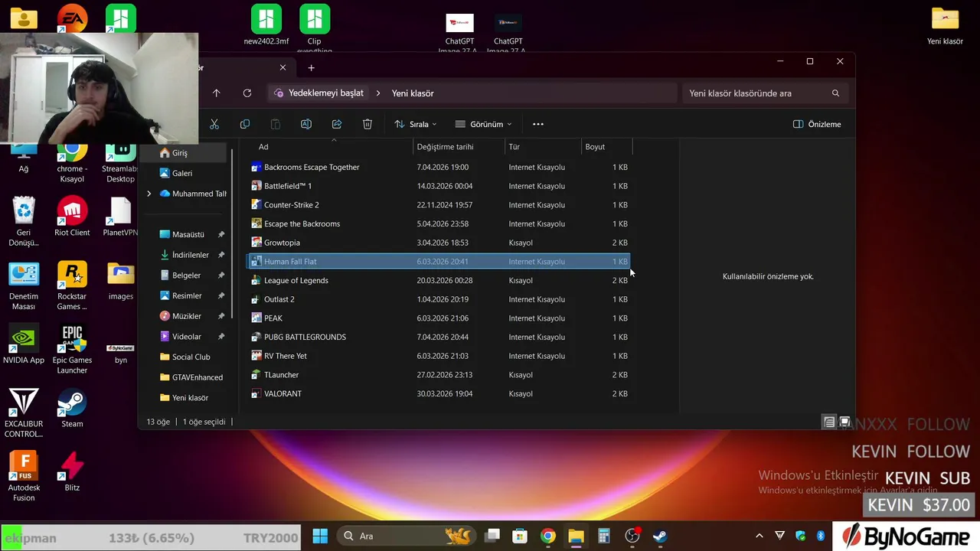Sort by Değiştirme tarihi column header

pyautogui.click(x=459, y=147)
